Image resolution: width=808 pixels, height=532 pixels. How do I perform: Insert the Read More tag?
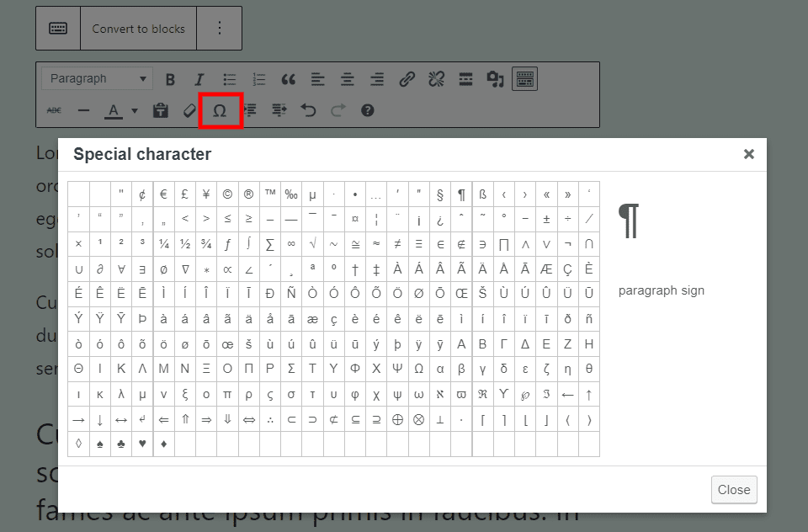[x=465, y=79]
